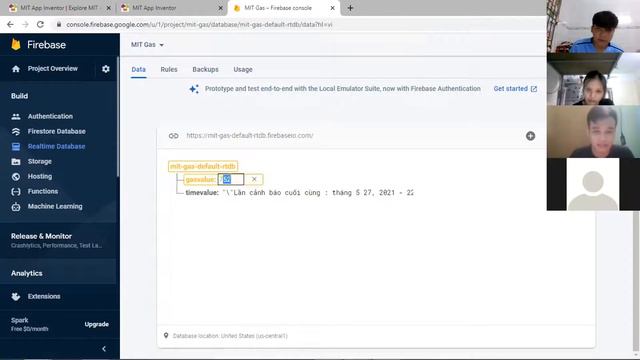Expand the Release & Monitor section
The height and width of the screenshot is (360, 640).
pos(59,240)
